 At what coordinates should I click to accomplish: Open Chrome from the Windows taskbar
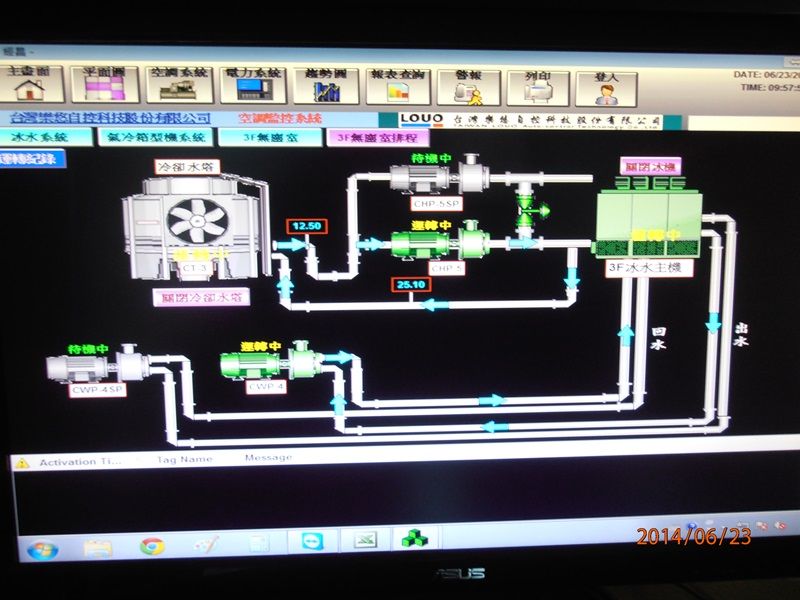click(152, 545)
